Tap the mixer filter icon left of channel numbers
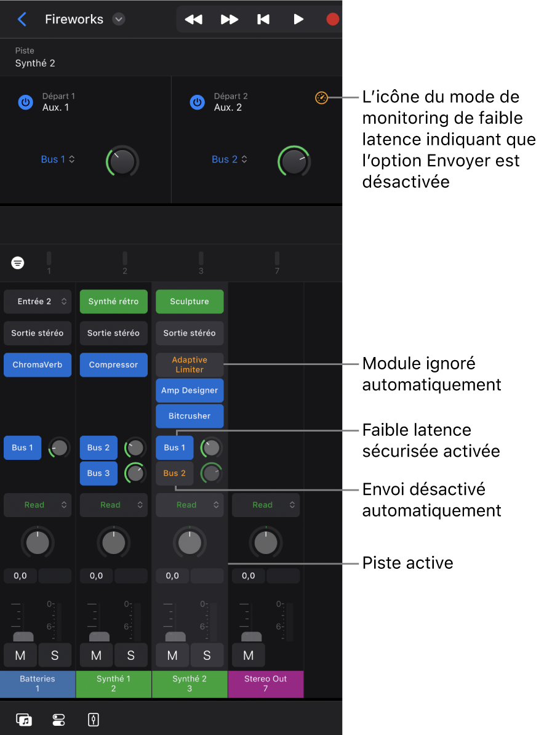 [18, 263]
